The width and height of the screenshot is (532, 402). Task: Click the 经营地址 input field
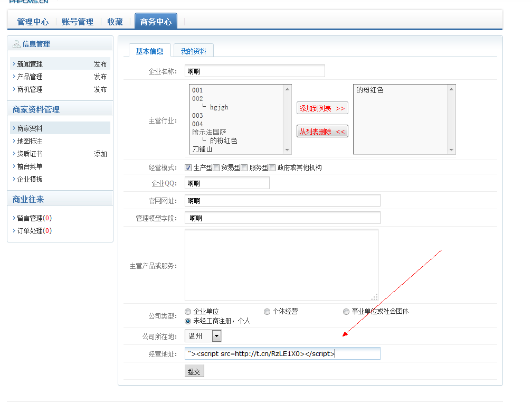pyautogui.click(x=282, y=353)
